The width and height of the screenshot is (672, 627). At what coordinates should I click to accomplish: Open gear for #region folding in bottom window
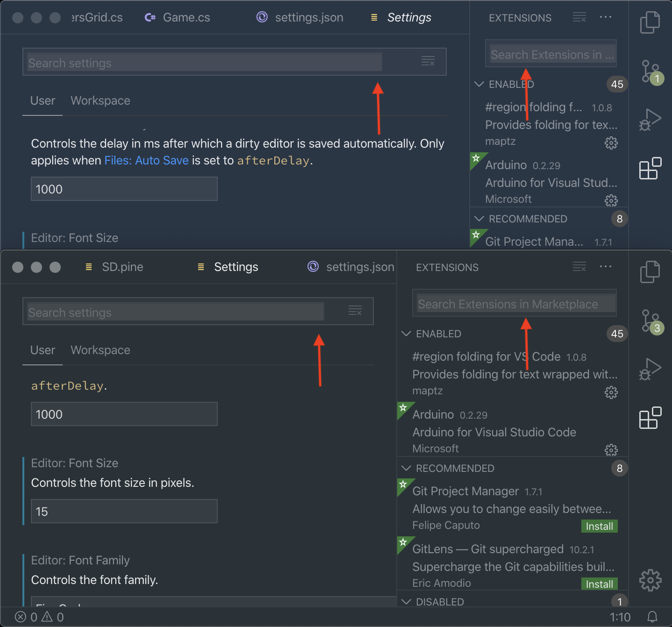pos(611,392)
